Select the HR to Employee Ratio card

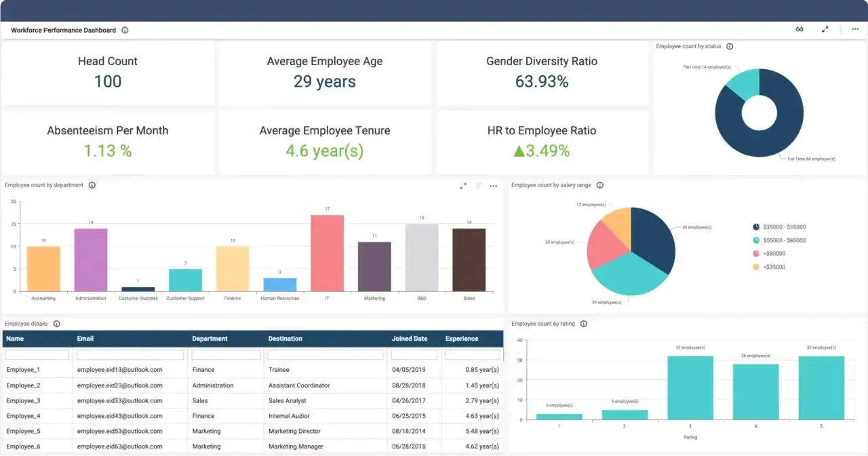point(542,142)
